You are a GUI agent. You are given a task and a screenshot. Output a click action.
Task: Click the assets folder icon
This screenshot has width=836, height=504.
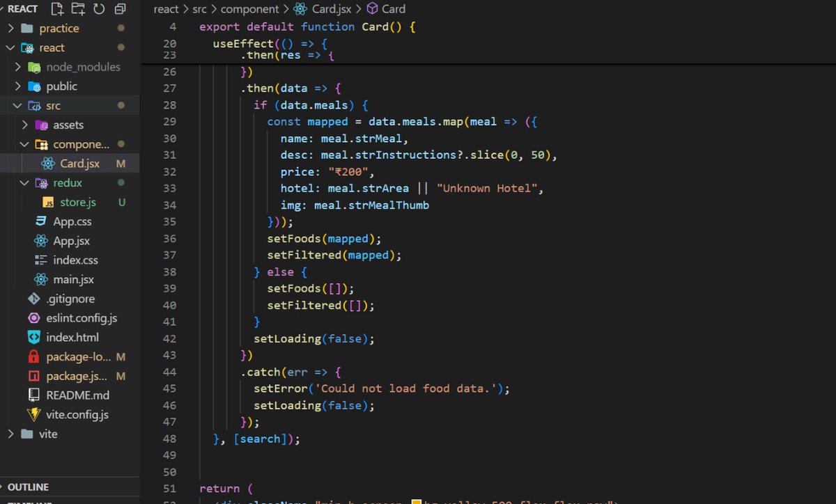point(41,125)
